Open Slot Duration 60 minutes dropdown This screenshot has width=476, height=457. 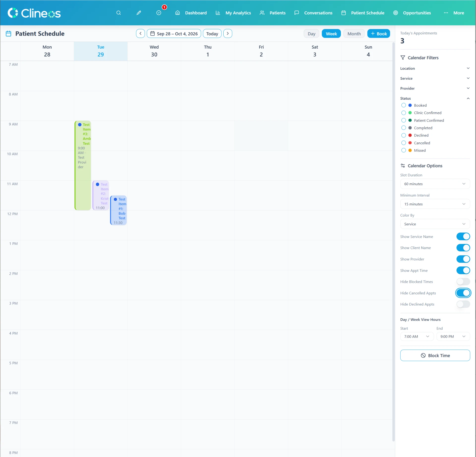click(435, 184)
